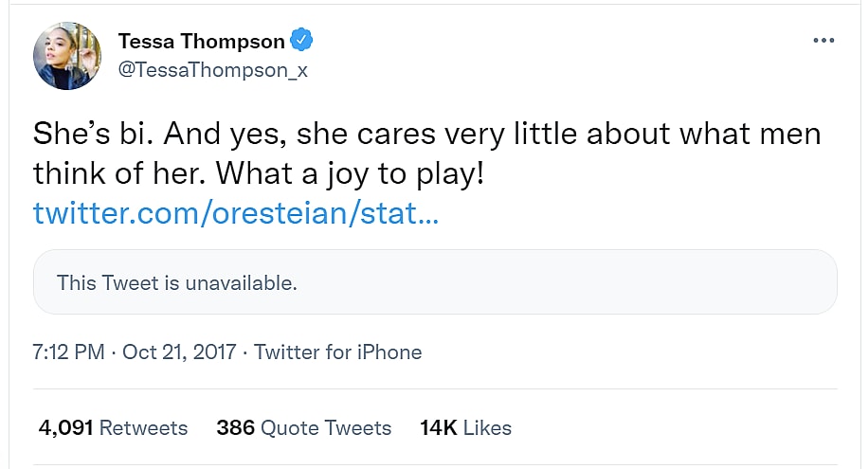Screen dimensions: 868x469
Task: View the list of Retweets
Action: (x=143, y=428)
